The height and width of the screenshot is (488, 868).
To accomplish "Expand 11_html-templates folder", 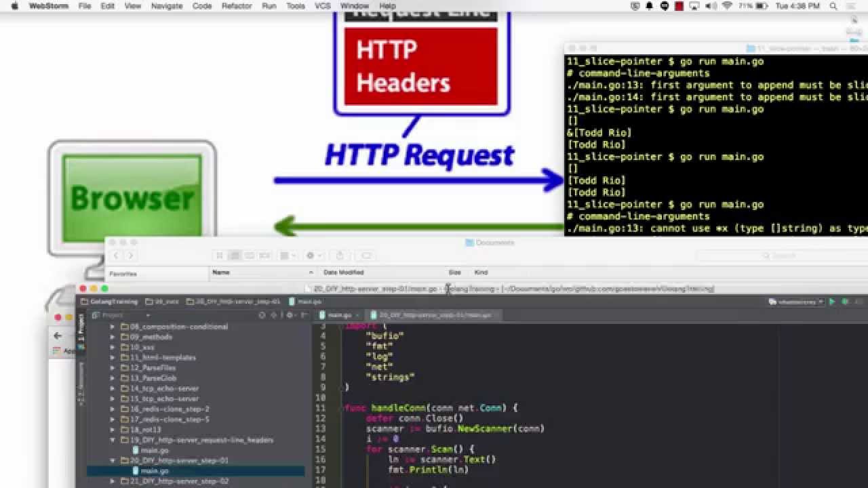I will (113, 357).
